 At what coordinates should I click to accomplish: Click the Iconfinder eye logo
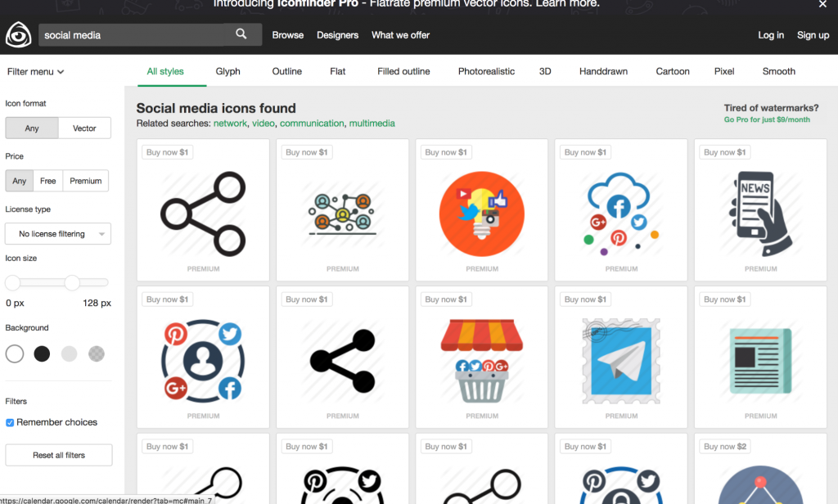(x=18, y=34)
